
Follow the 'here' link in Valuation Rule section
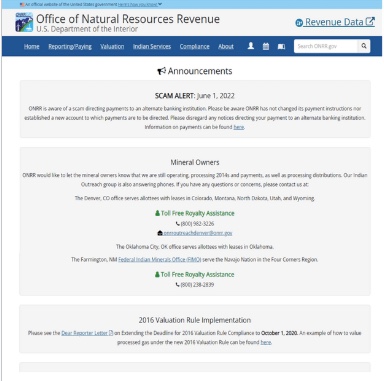(266, 342)
